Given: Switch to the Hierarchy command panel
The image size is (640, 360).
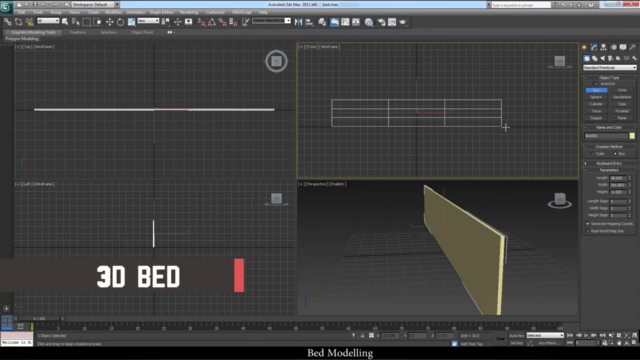Looking at the screenshot, I should tap(604, 47).
